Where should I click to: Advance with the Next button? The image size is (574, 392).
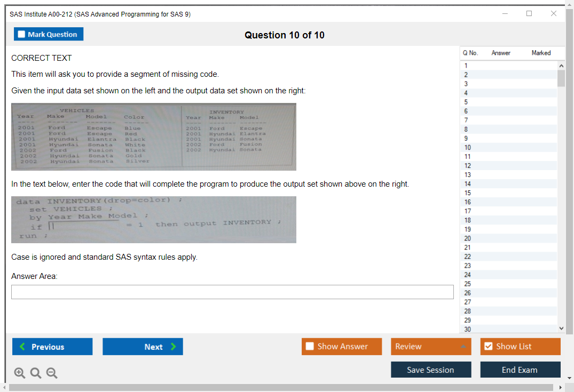[143, 347]
